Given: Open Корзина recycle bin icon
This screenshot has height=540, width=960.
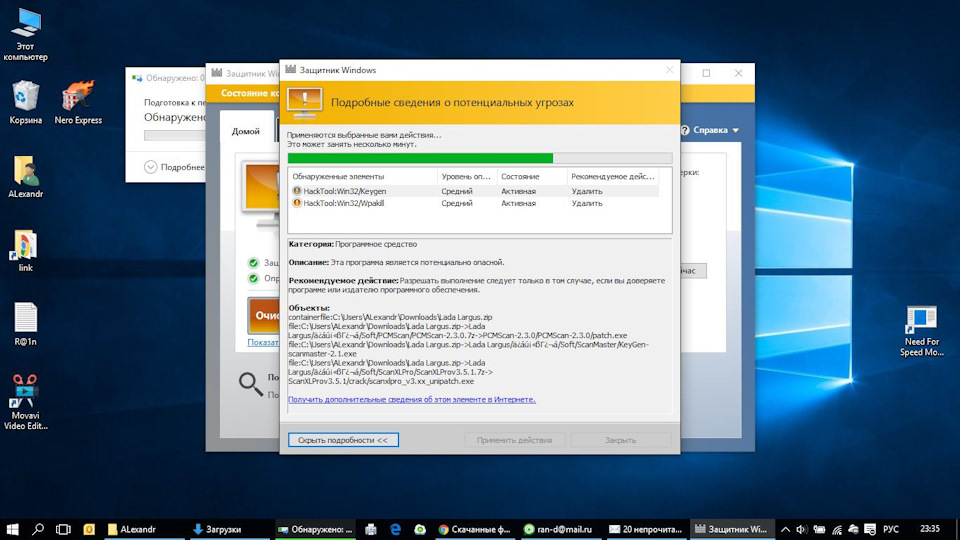Looking at the screenshot, I should coord(25,102).
